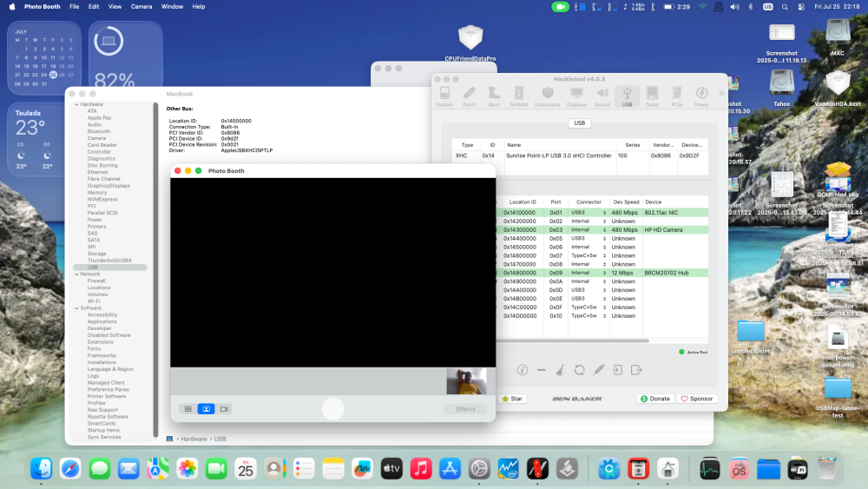Open the Window menu in menu bar
868x489 pixels.
(x=172, y=7)
